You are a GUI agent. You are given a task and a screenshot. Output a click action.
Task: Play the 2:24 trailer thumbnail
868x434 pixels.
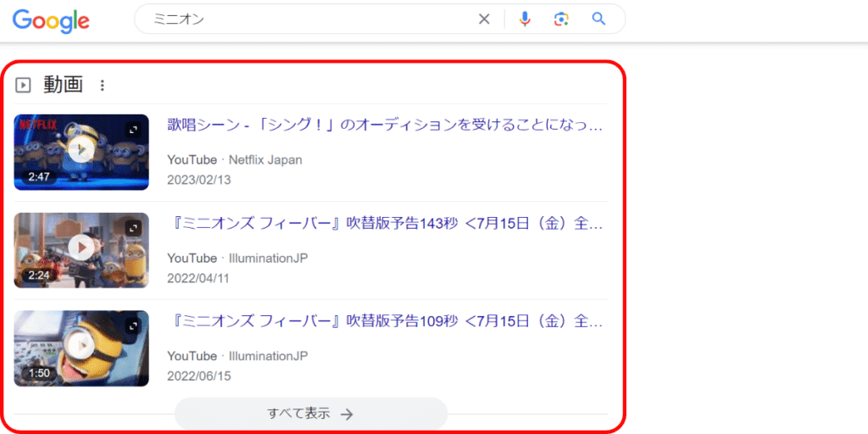tap(81, 250)
